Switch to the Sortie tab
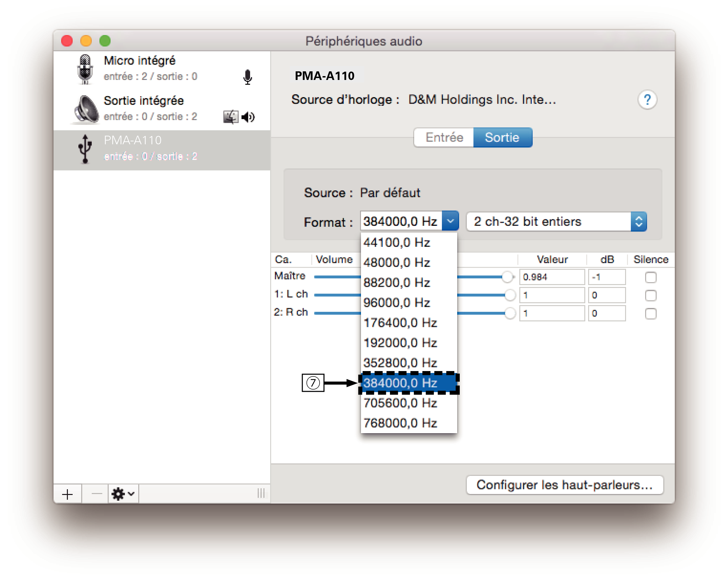The width and height of the screenshot is (728, 580). pos(502,137)
